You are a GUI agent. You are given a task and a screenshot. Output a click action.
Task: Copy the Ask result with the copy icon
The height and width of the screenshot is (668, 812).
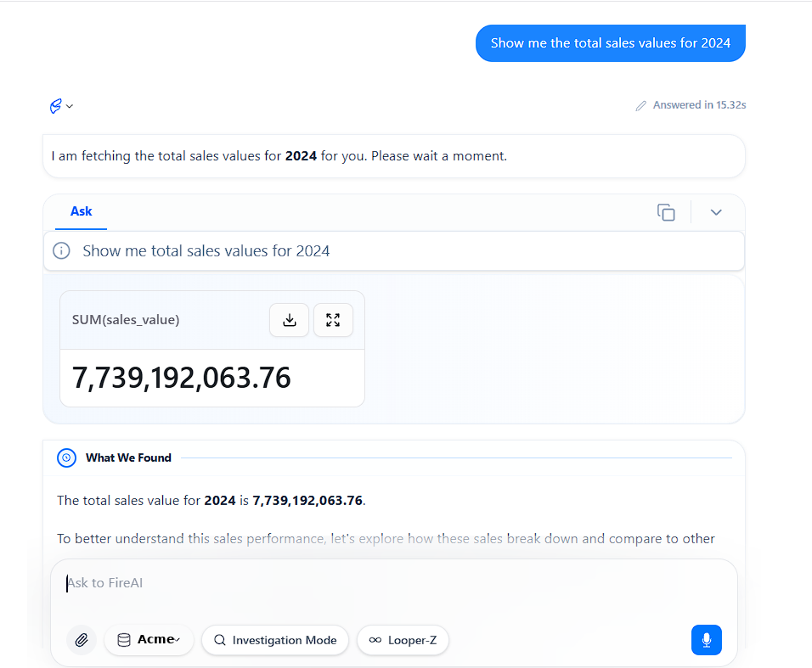[666, 212]
